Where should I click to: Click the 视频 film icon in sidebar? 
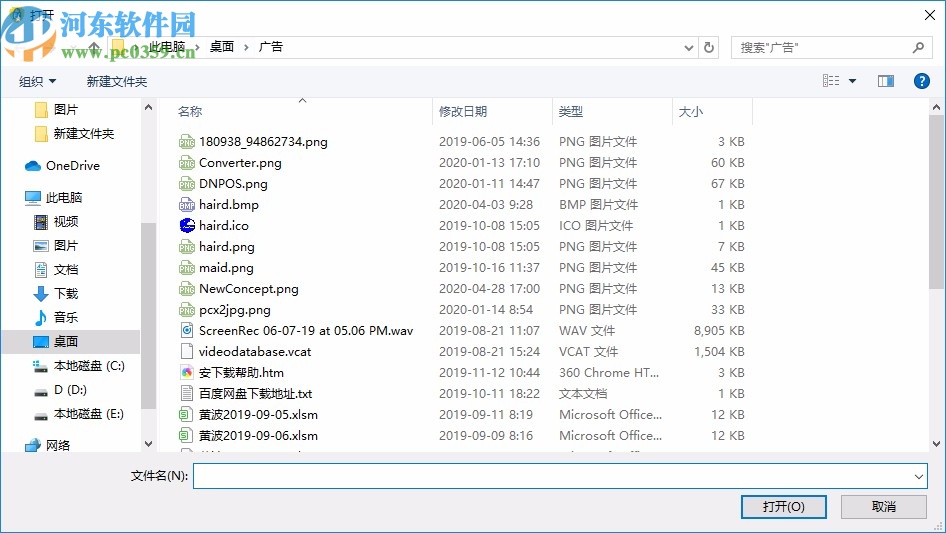(x=40, y=222)
